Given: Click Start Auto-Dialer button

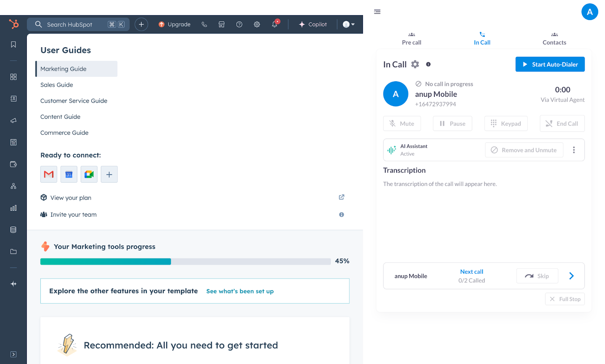Looking at the screenshot, I should pos(550,64).
